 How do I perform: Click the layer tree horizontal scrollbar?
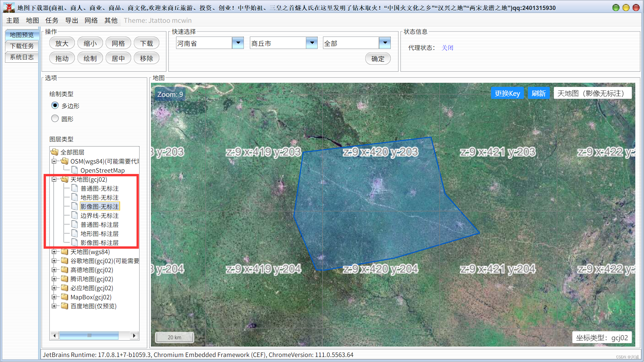tap(89, 335)
